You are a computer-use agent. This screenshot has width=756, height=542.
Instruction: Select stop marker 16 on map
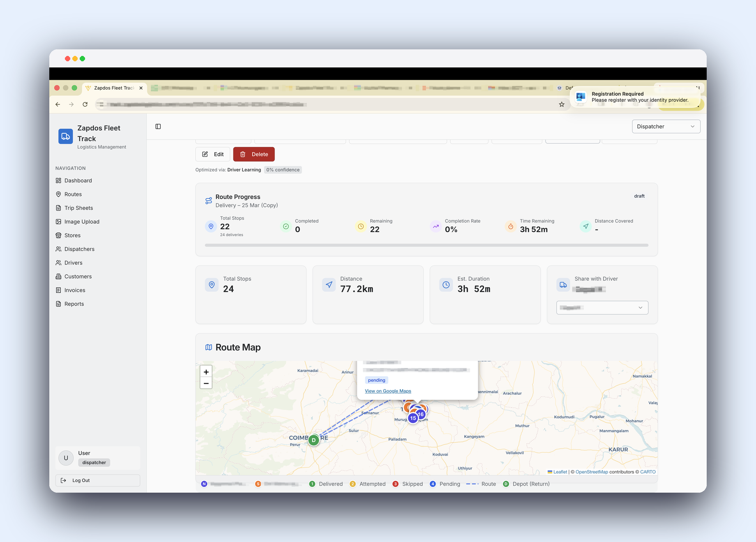point(421,414)
